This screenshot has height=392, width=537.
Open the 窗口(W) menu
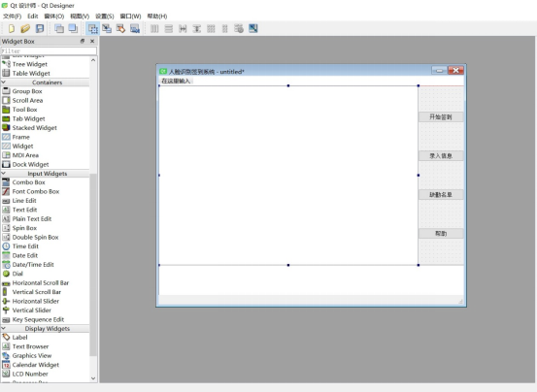click(x=130, y=16)
